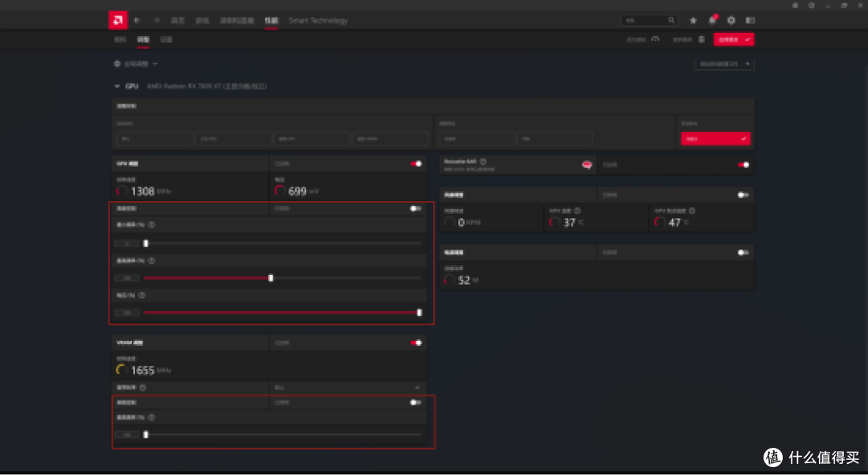Click help icon beside memory timing label
The image size is (868, 476).
tap(143, 387)
